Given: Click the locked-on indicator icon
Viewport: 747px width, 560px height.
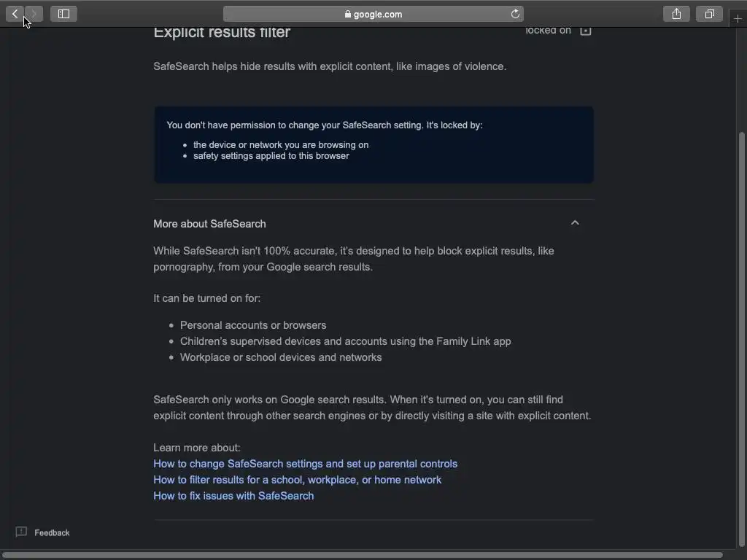Looking at the screenshot, I should click(x=586, y=31).
